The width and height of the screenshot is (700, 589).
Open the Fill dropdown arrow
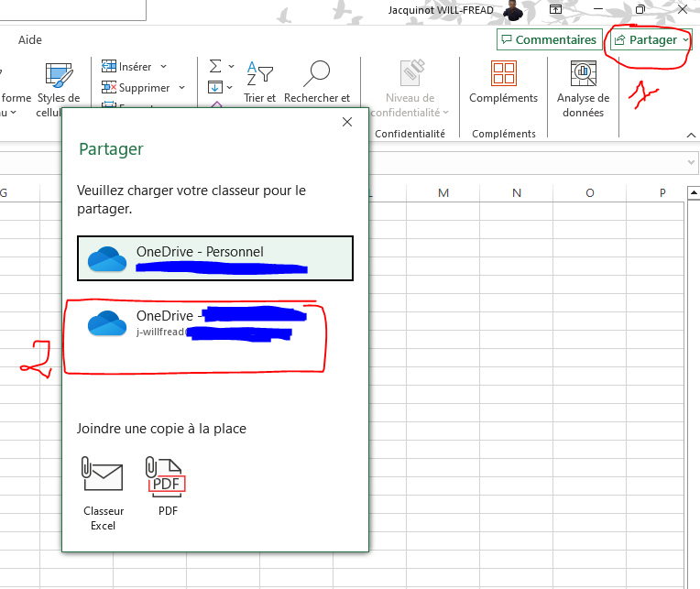(229, 87)
